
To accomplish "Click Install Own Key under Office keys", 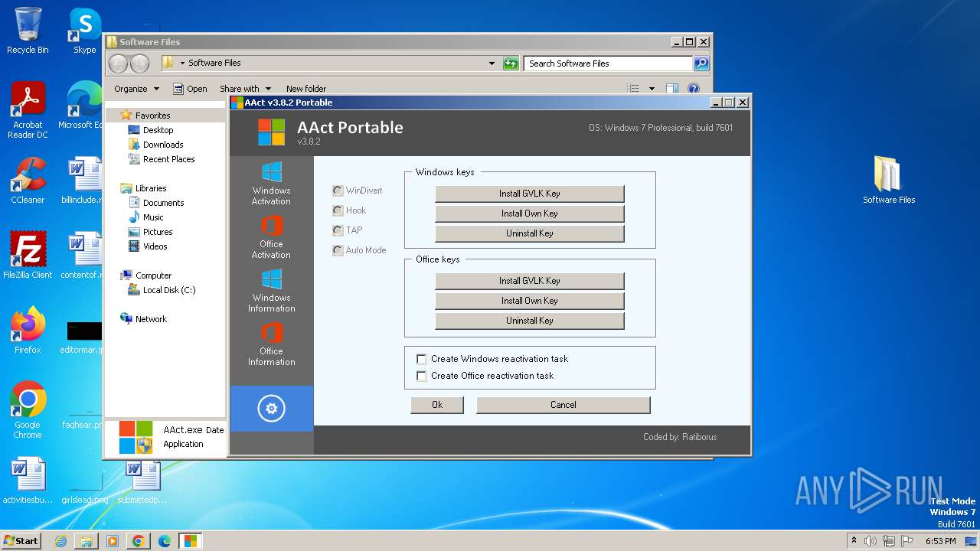I will [x=530, y=301].
